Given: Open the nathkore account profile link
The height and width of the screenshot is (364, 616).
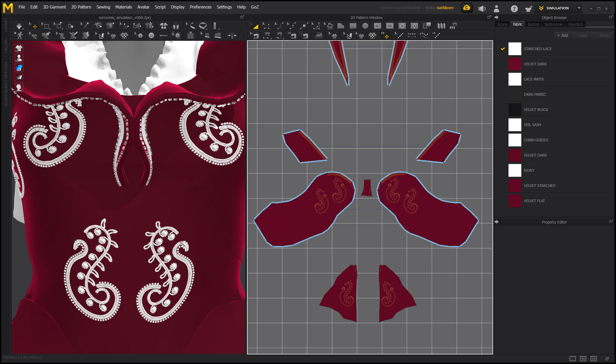Looking at the screenshot, I should pos(446,8).
